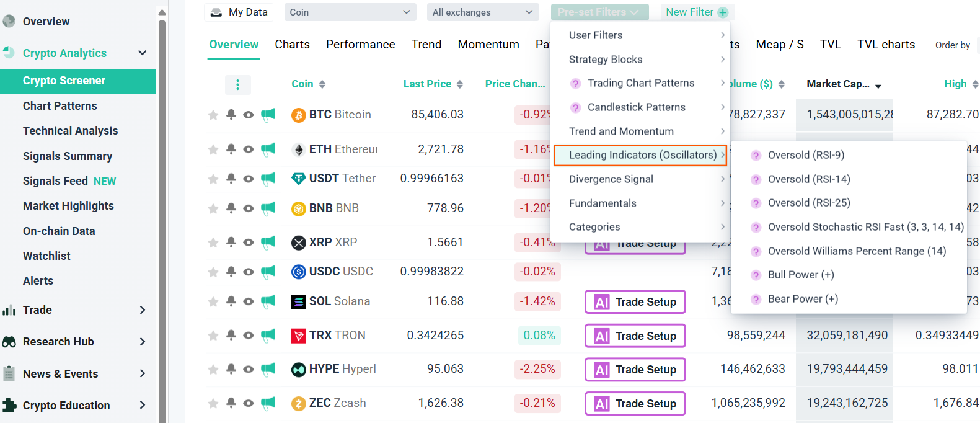
Task: Click the Zcash coin logo
Action: point(299,403)
